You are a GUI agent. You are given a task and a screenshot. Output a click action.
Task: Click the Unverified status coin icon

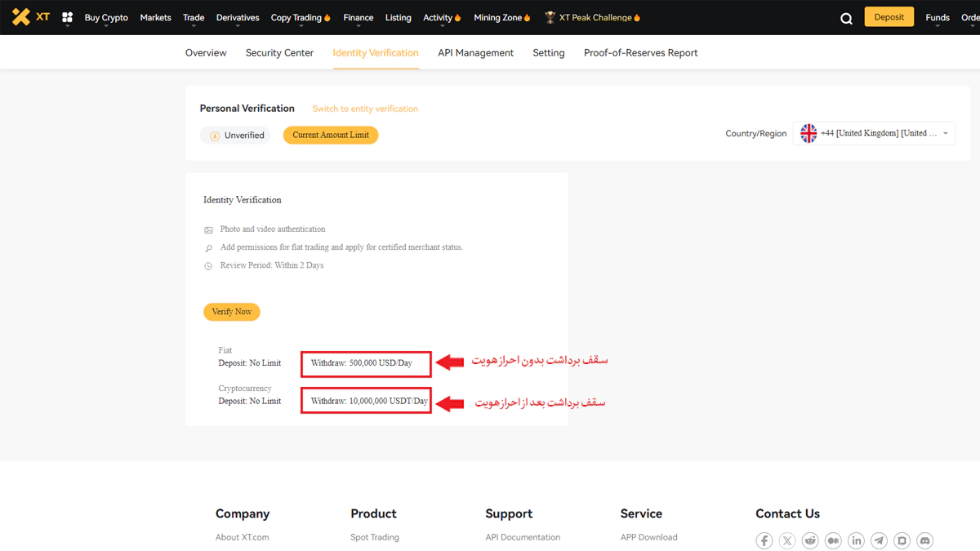tap(215, 136)
